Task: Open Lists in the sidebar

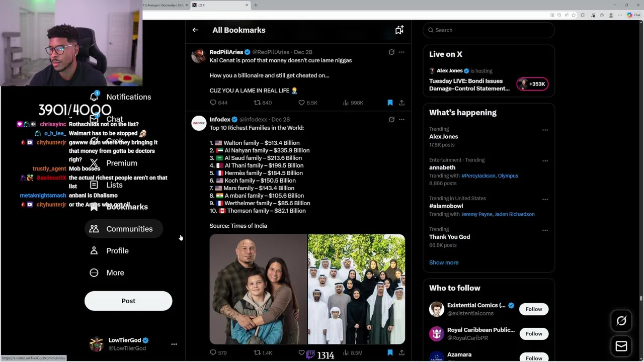Action: click(x=106, y=185)
